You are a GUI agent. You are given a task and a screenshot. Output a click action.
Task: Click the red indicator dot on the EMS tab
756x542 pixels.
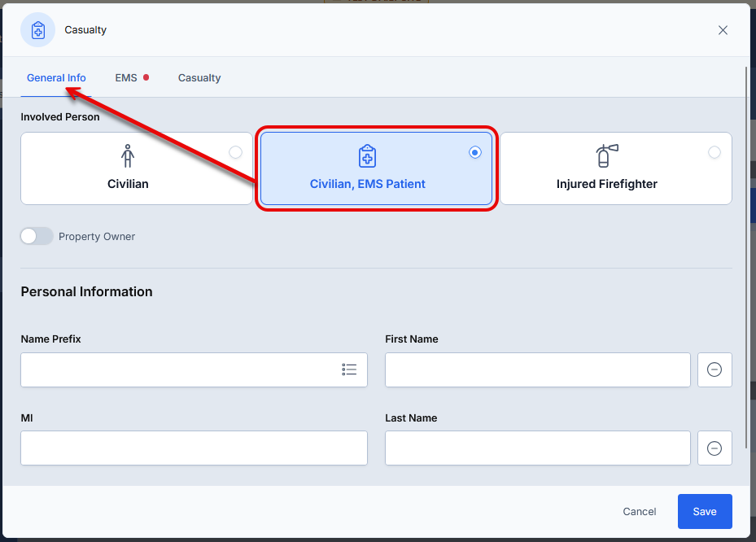click(x=146, y=77)
